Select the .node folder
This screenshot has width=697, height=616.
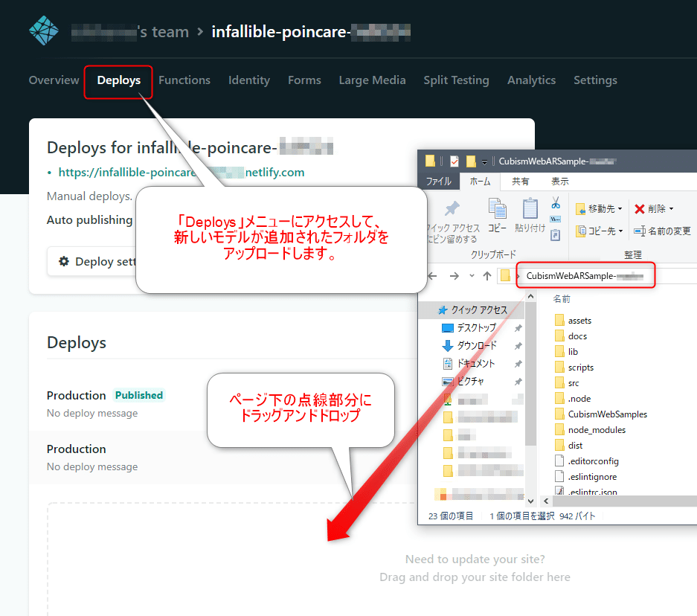tap(573, 398)
